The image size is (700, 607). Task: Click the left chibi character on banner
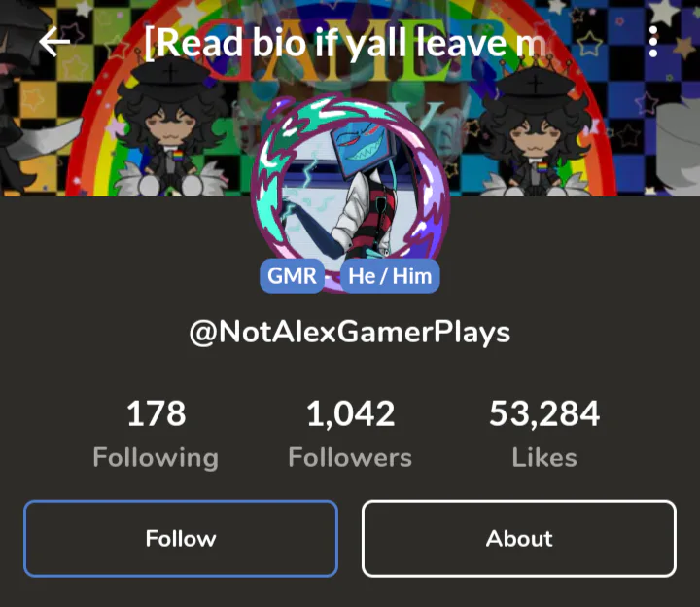tap(169, 129)
